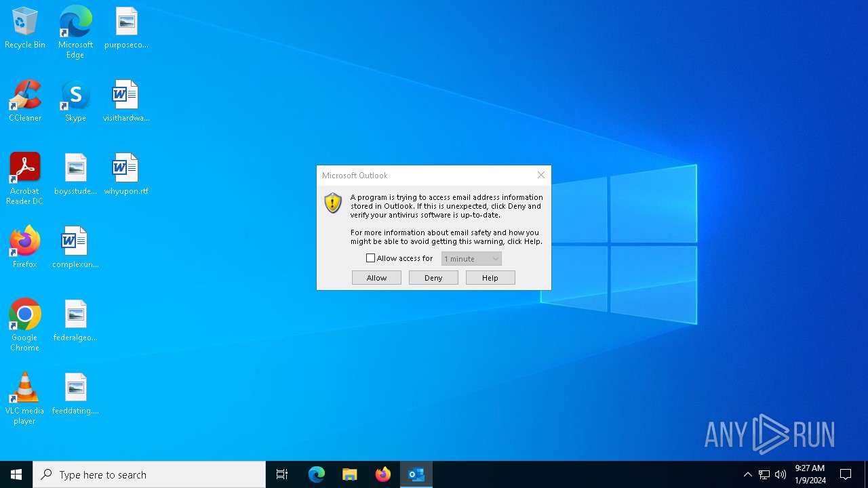Open the volume control tray icon

pyautogui.click(x=781, y=474)
